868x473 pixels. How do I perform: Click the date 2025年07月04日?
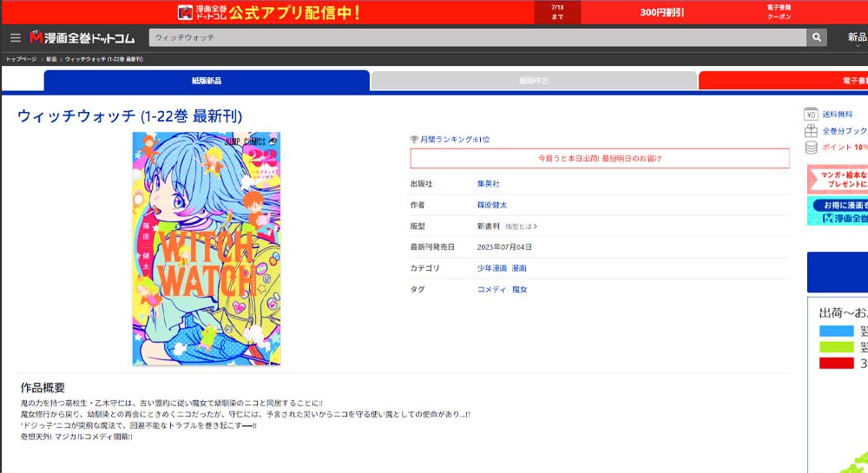(504, 247)
